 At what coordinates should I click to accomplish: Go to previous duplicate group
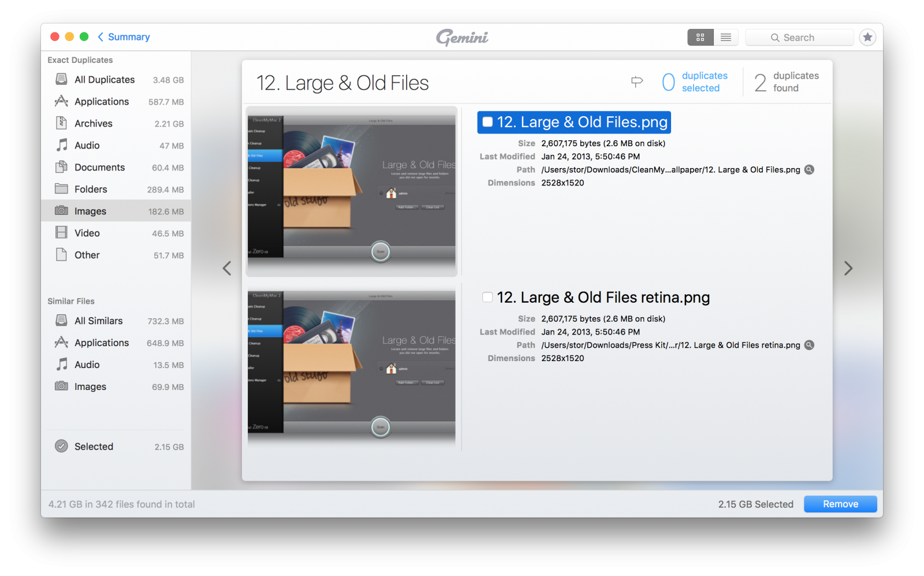[227, 269]
